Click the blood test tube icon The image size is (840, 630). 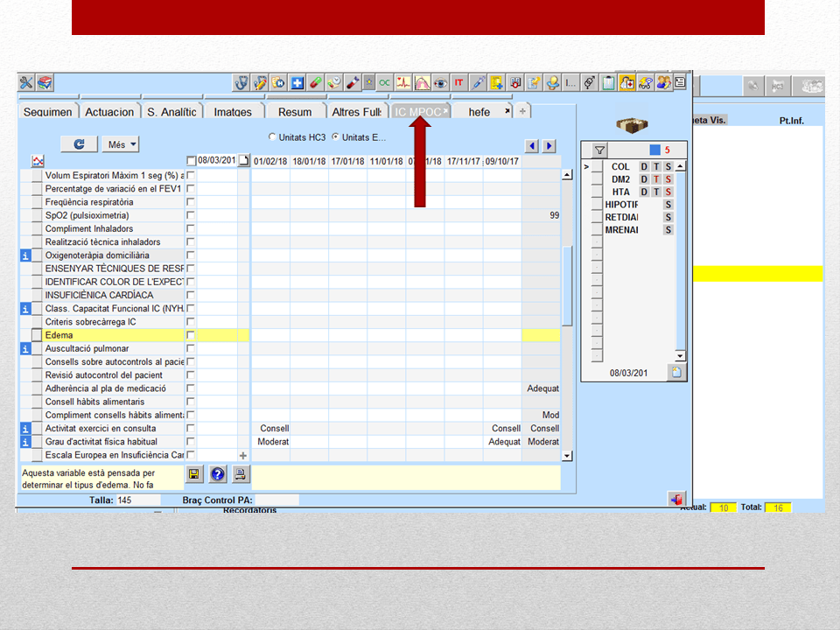[x=352, y=82]
